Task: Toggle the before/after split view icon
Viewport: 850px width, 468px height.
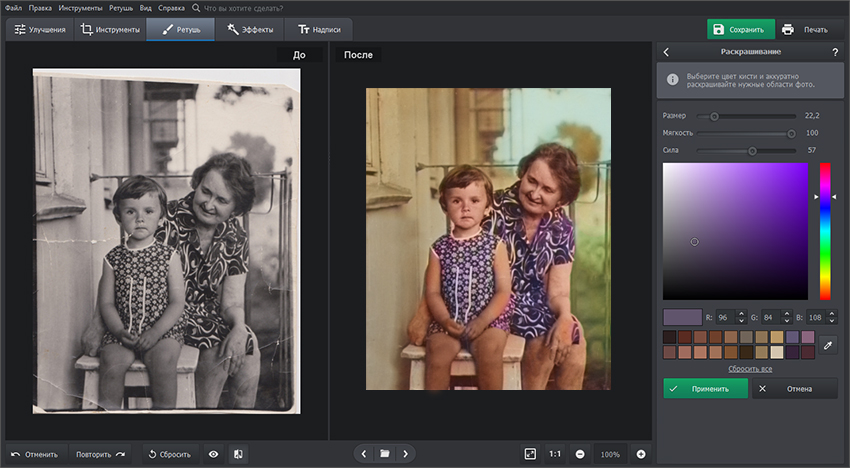Action: (238, 453)
